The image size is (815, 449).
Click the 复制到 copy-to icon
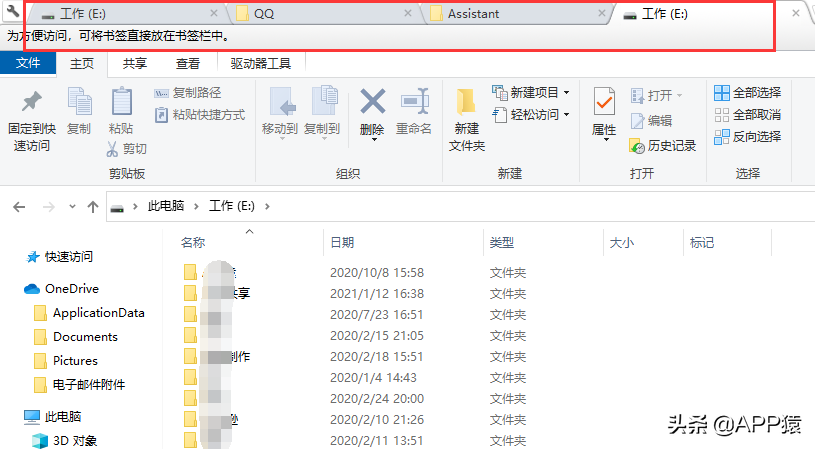[324, 101]
